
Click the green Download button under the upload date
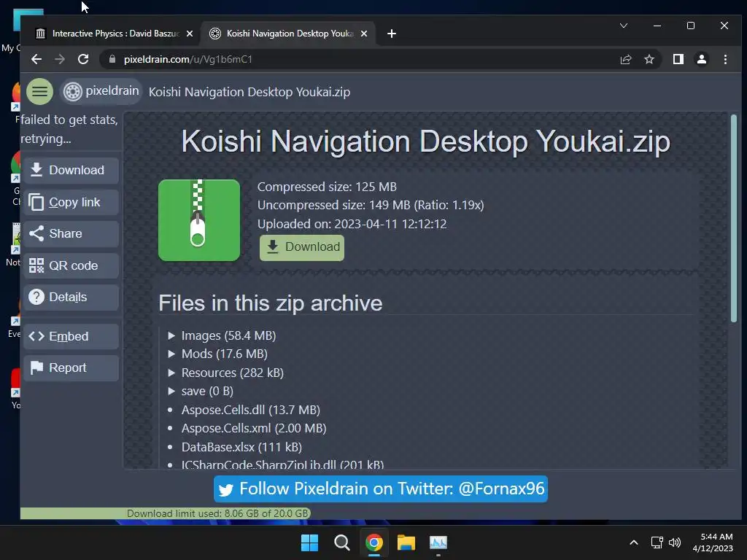(x=301, y=247)
